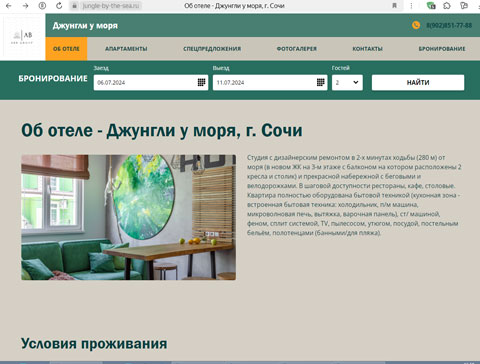The height and width of the screenshot is (364, 480).
Task: Reload the page with the refresh icon
Action: [59, 6]
